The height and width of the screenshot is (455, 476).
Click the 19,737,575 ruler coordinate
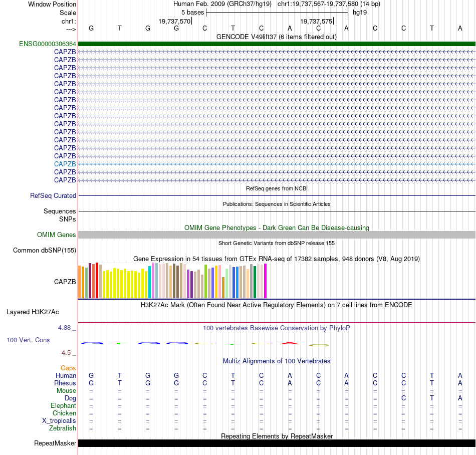316,21
